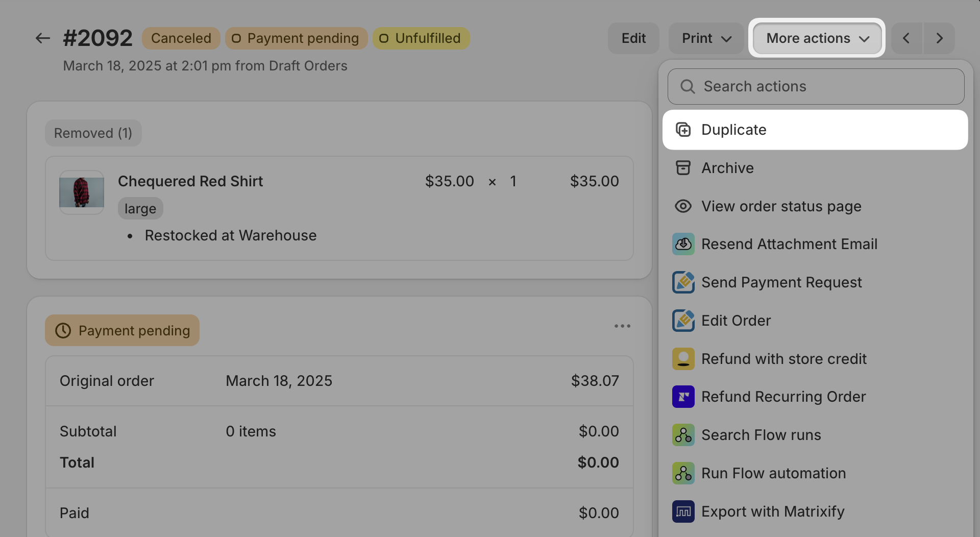The height and width of the screenshot is (537, 980).
Task: Go to the next order arrow
Action: click(939, 38)
